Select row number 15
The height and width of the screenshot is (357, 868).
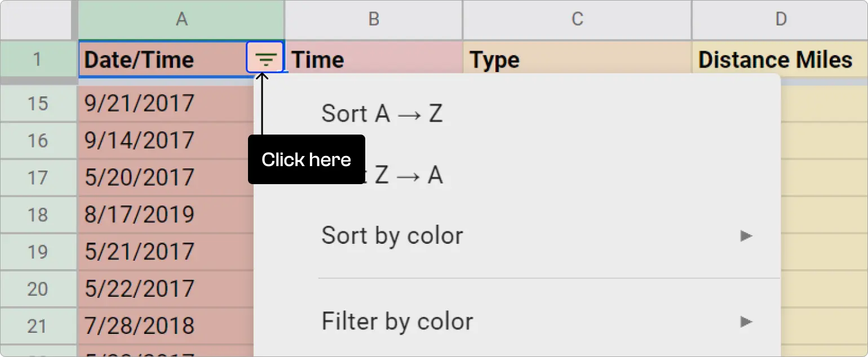coord(38,103)
